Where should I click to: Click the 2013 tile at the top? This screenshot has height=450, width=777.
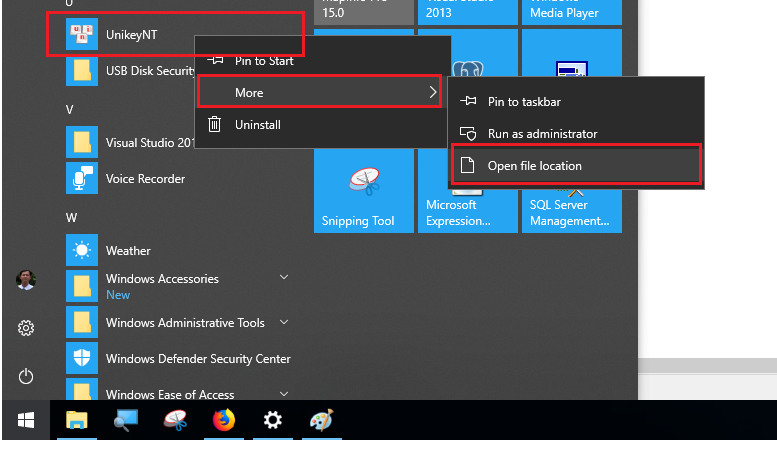[468, 12]
